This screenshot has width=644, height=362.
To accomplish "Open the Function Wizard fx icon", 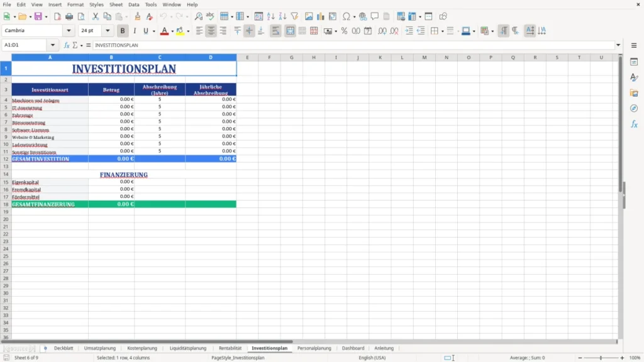I will coord(67,45).
